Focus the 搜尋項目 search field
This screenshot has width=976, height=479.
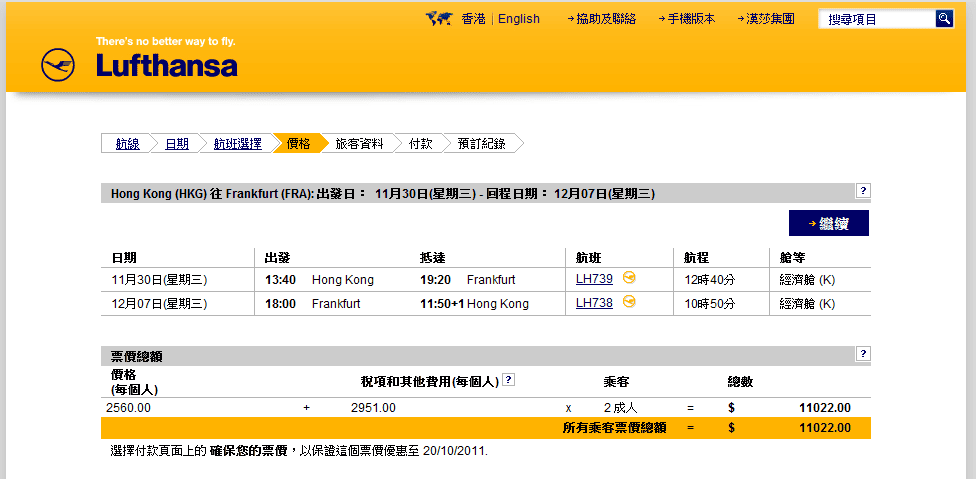[x=876, y=19]
